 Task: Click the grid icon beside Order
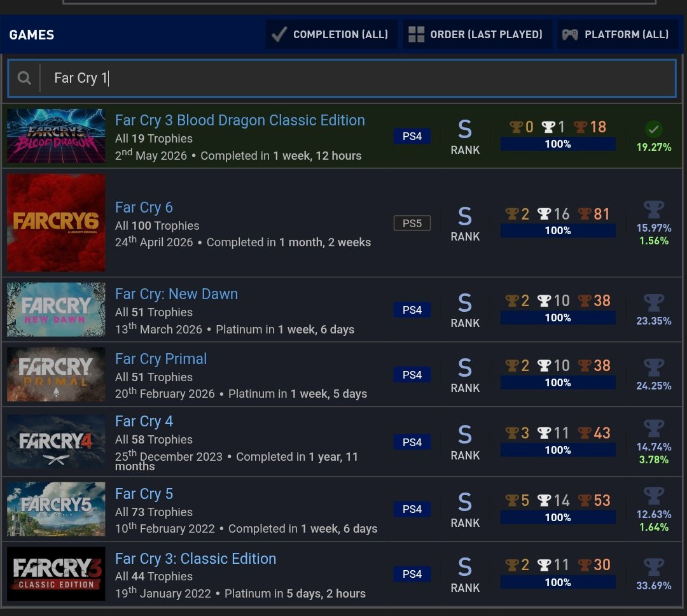tap(416, 34)
